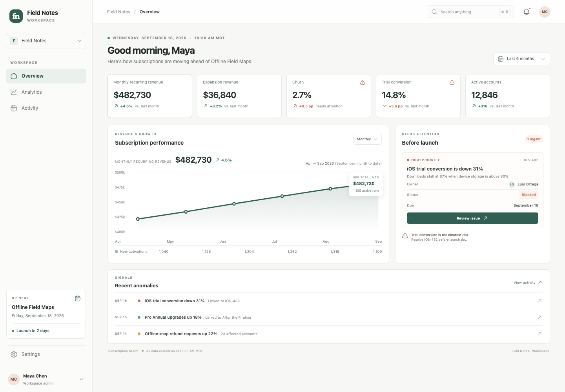
Task: Open Settings in sidebar
Action: pos(46,354)
